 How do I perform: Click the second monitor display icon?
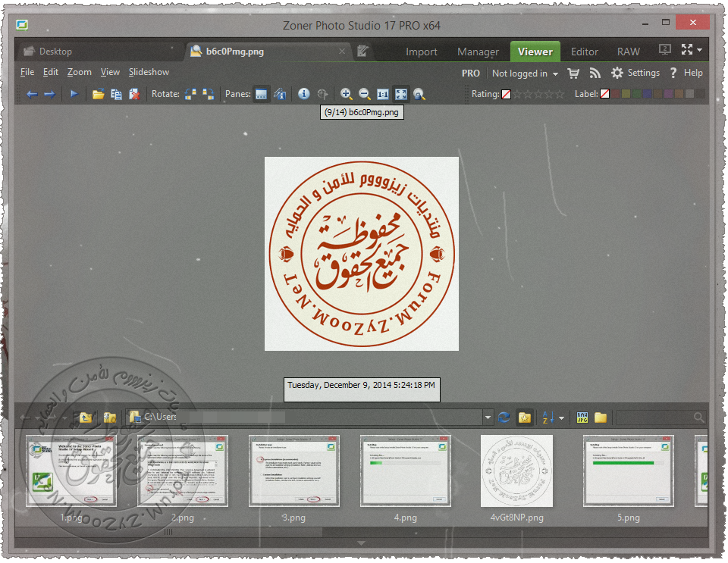[665, 49]
